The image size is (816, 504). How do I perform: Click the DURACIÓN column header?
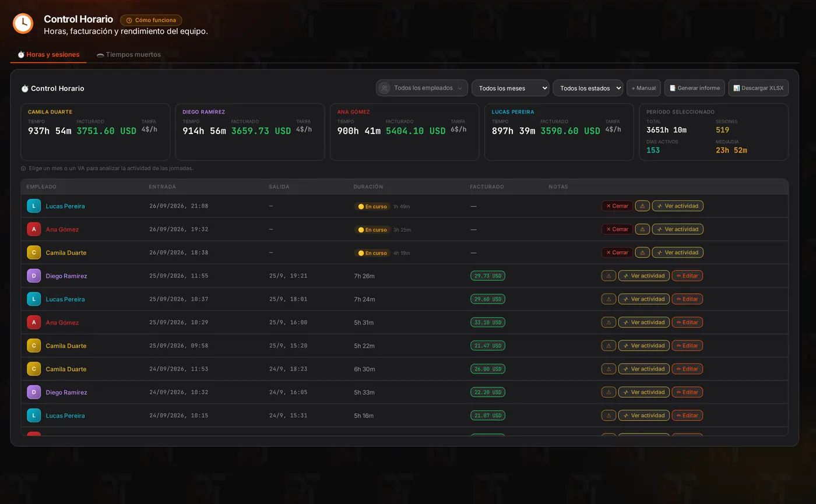pyautogui.click(x=368, y=187)
